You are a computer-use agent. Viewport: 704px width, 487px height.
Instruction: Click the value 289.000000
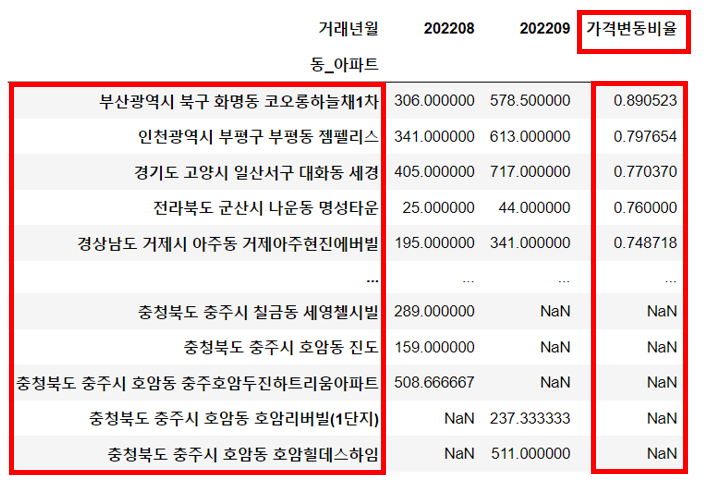click(x=434, y=312)
